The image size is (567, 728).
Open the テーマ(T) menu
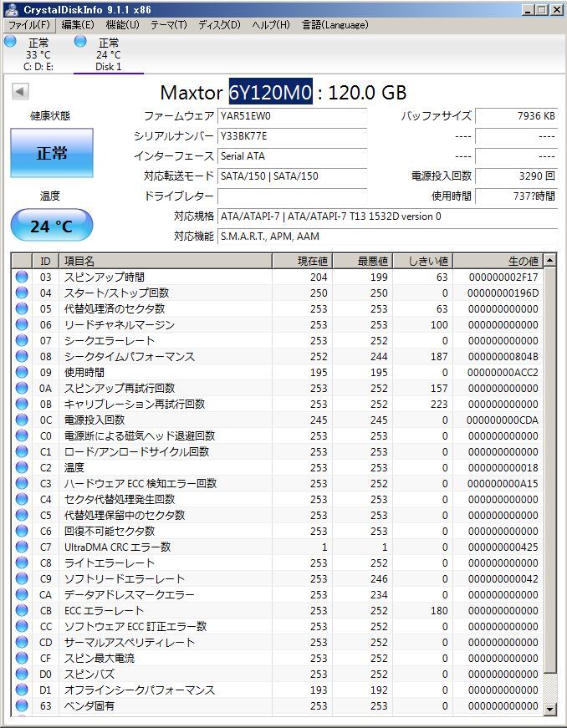tap(169, 25)
